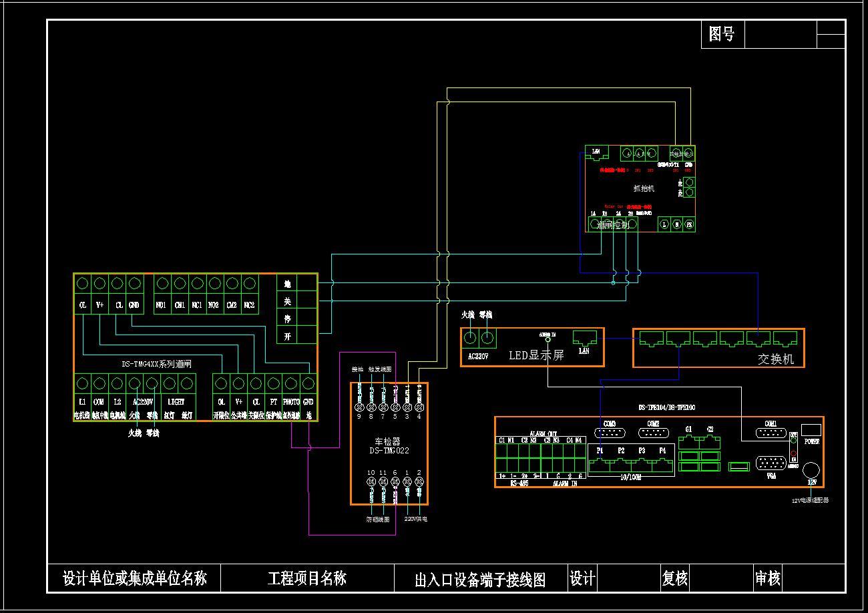Click the 触发线圈 annotation
868x613 pixels.
pyautogui.click(x=379, y=369)
